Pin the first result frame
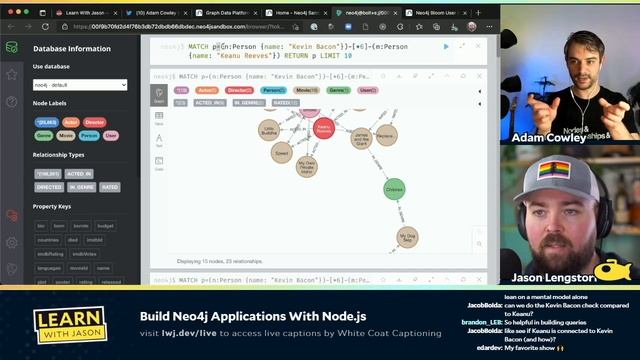 [x=415, y=76]
